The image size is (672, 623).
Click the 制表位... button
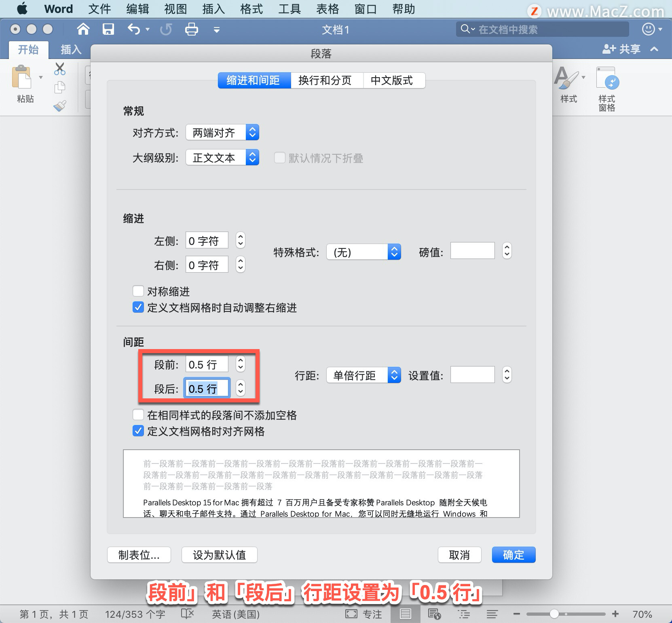pos(139,555)
